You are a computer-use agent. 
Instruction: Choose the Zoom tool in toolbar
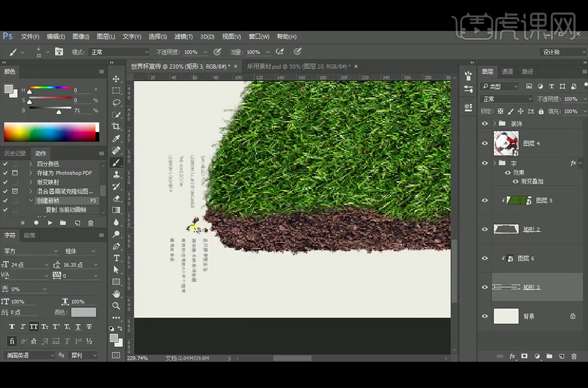pyautogui.click(x=116, y=305)
